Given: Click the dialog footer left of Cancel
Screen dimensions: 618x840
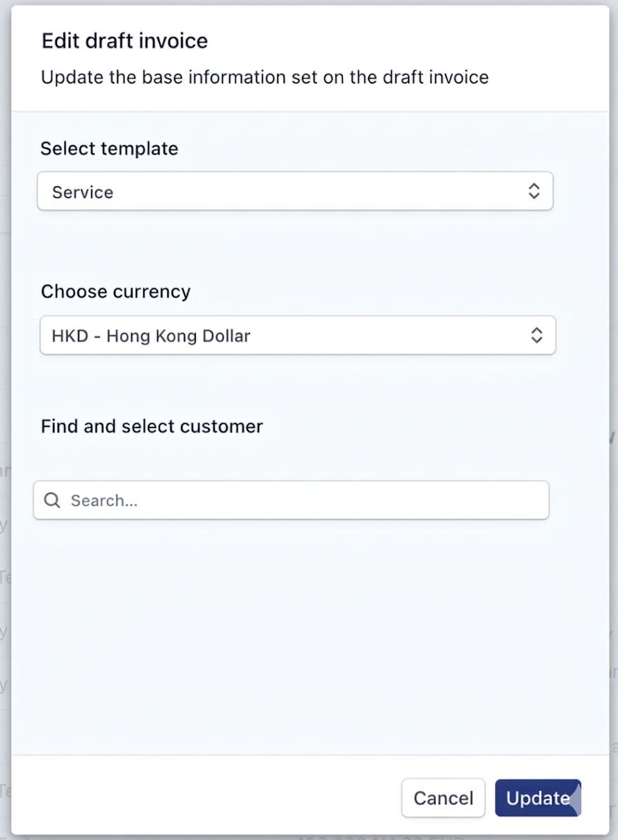Looking at the screenshot, I should 211,797.
